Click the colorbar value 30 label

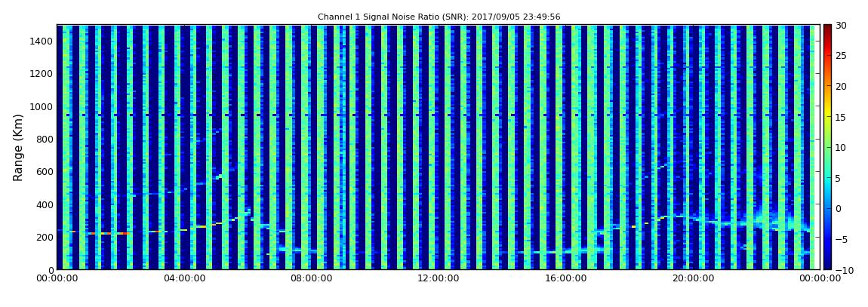click(x=842, y=25)
